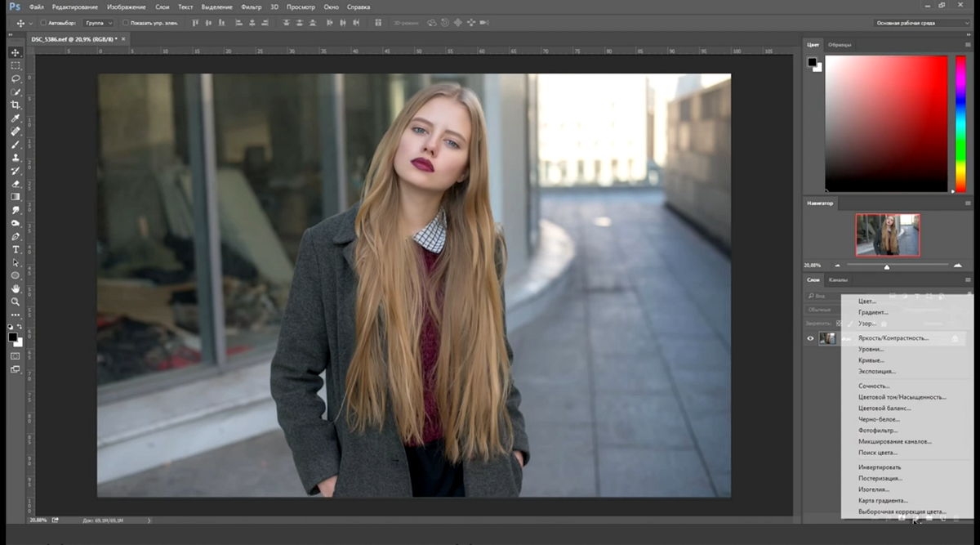Select the Smudge tool
The image size is (980, 545).
click(16, 209)
